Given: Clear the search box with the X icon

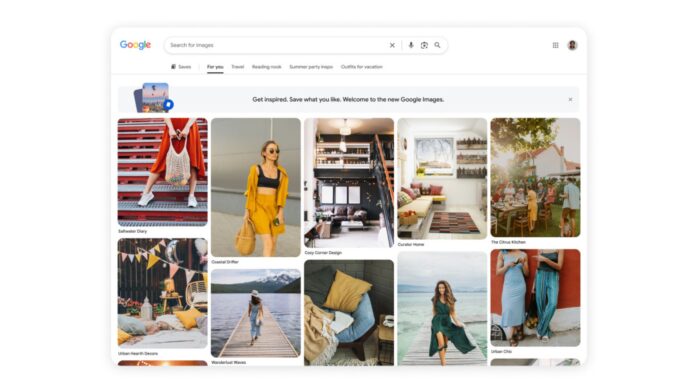Looking at the screenshot, I should point(392,45).
